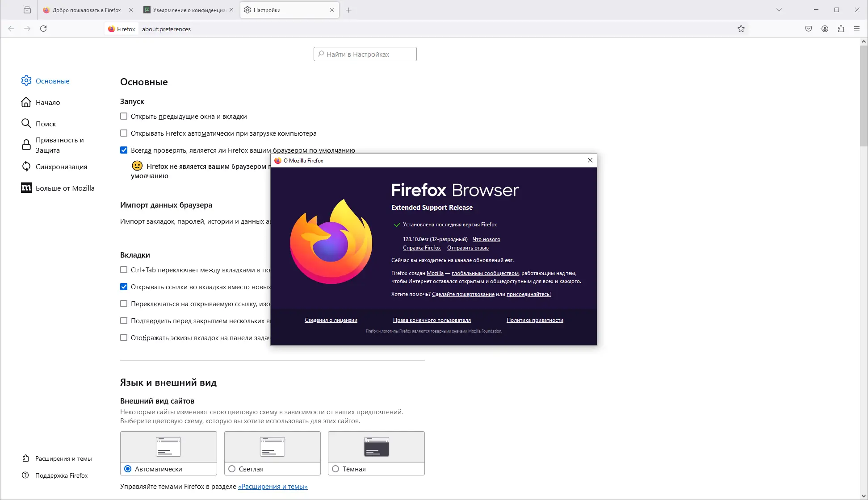Open new tab with plus icon
Viewport: 868px width, 500px height.
point(349,10)
